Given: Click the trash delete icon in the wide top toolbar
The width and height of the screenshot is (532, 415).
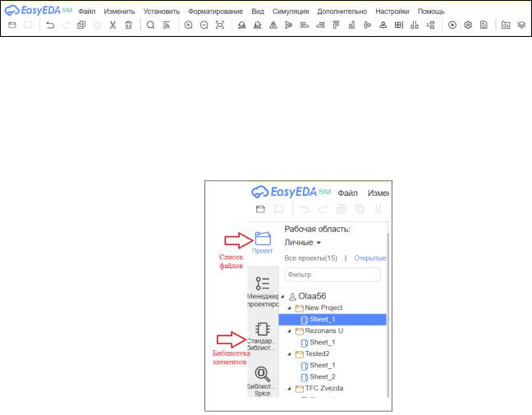Looking at the screenshot, I should point(129,25).
